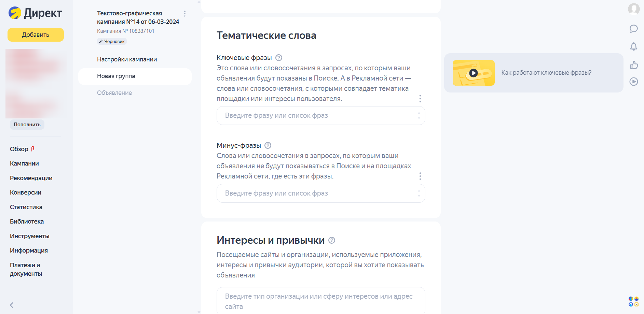This screenshot has height=314, width=644.
Task: Open Статистика from the sidebar
Action: click(x=26, y=207)
